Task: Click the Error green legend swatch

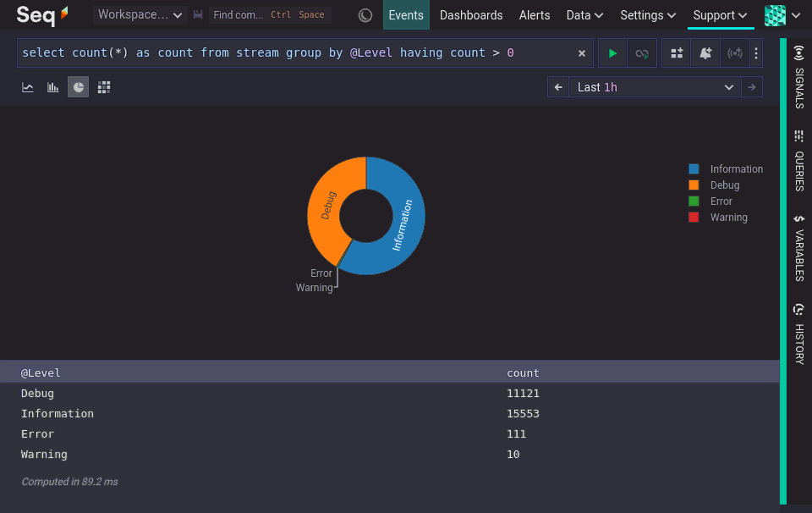Action: click(694, 201)
